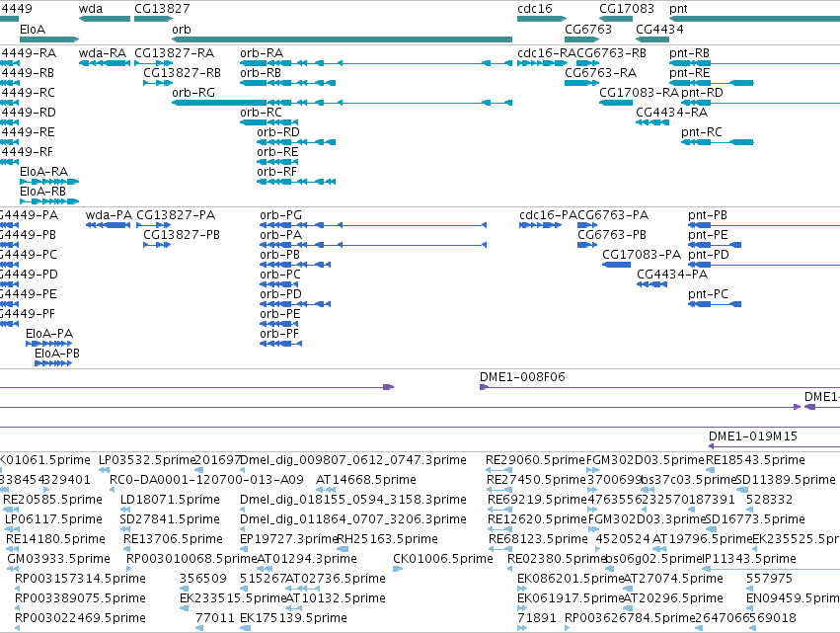Viewport: 840px width, 633px height.
Task: Select the orb-PG protein label
Action: point(280,215)
